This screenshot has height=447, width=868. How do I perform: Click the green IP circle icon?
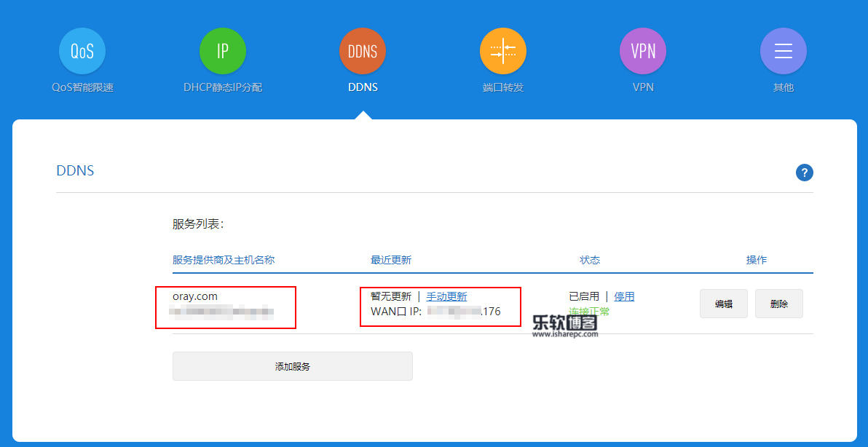click(222, 51)
